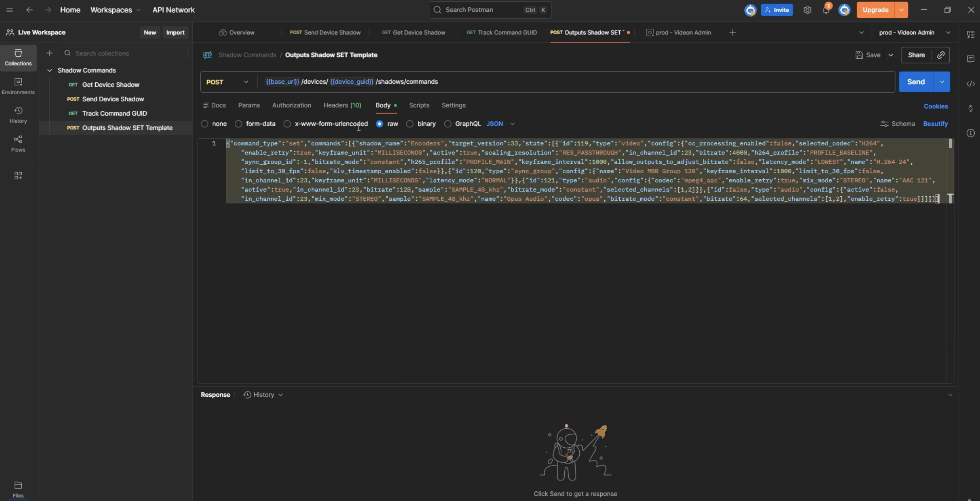Switch to Get Device Shadow tab
This screenshot has width=980, height=501.
[x=414, y=32]
